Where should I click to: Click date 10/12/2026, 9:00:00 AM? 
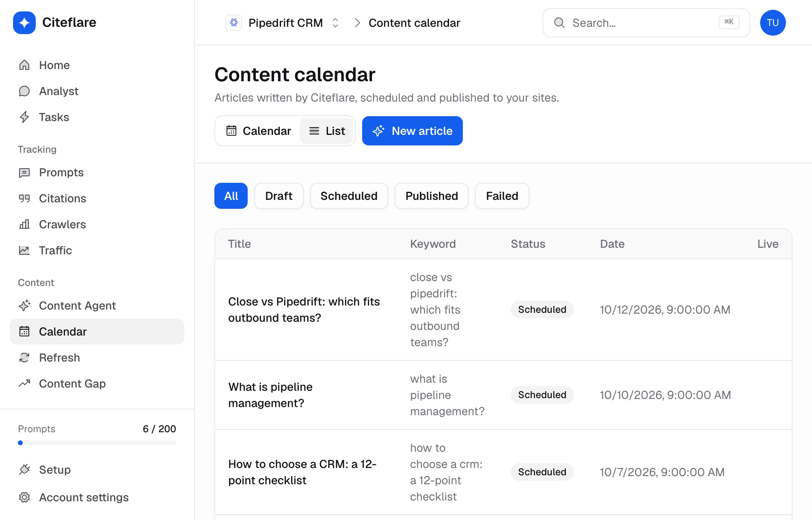click(665, 310)
